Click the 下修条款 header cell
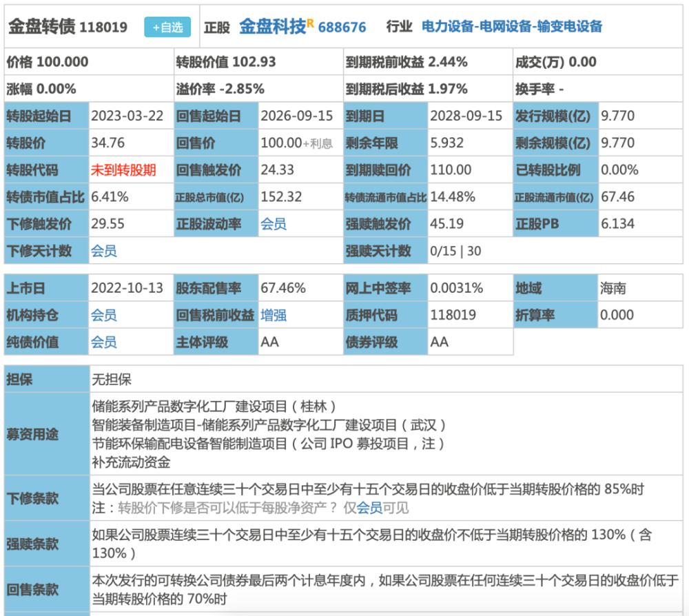The height and width of the screenshot is (616, 689). (47, 498)
